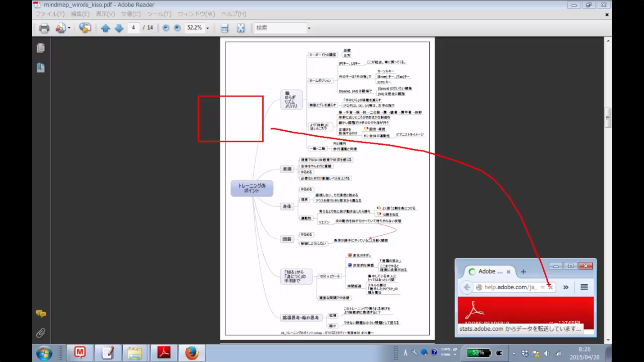
Task: Open the ファイル(F) menu
Action: pyautogui.click(x=50, y=14)
